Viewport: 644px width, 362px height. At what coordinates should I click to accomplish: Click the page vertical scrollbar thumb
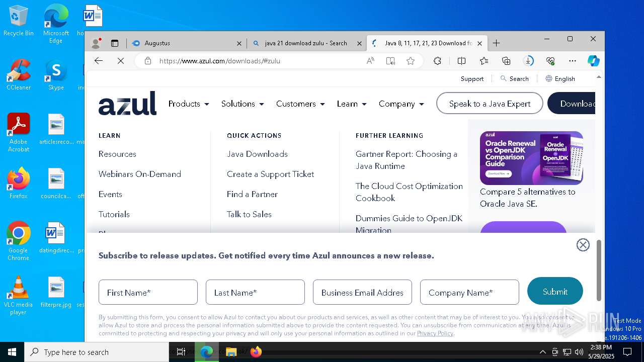pos(599,270)
